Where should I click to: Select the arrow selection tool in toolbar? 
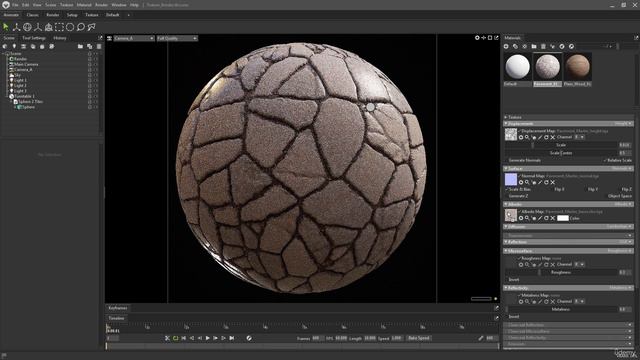6,27
